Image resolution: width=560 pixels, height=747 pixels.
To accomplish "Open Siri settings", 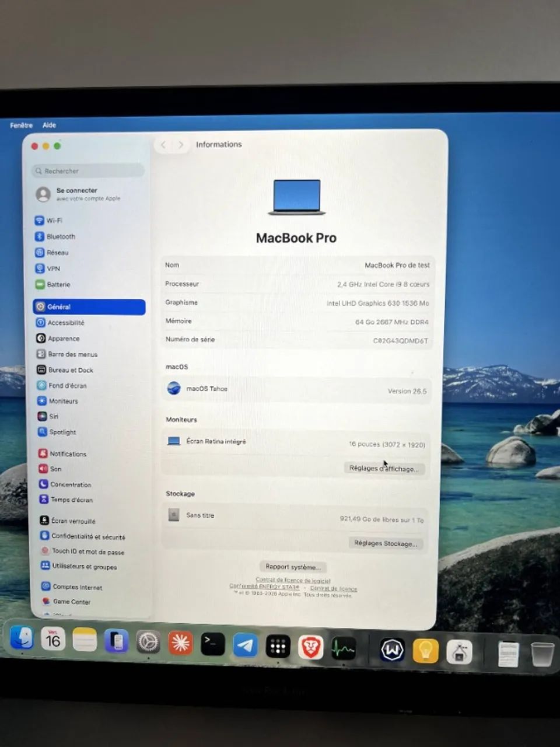I will (48, 417).
